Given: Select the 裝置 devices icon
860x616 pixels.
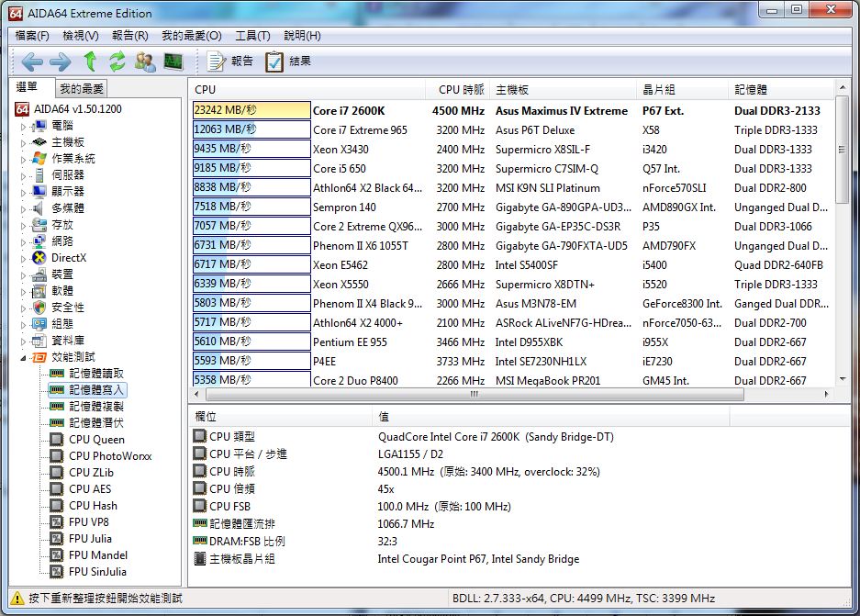Looking at the screenshot, I should [x=39, y=274].
